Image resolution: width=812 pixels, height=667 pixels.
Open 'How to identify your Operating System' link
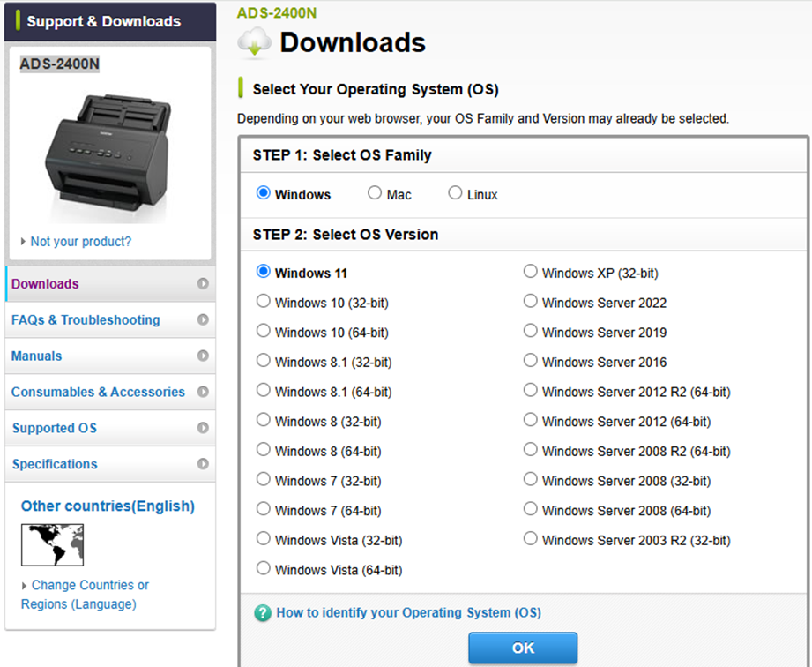point(408,612)
